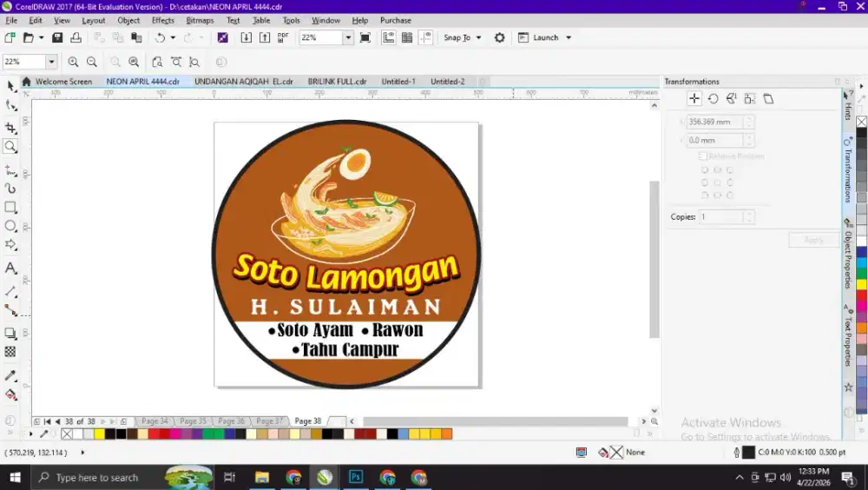This screenshot has height=490, width=868.
Task: Toggle Show Grid button
Action: (x=407, y=37)
